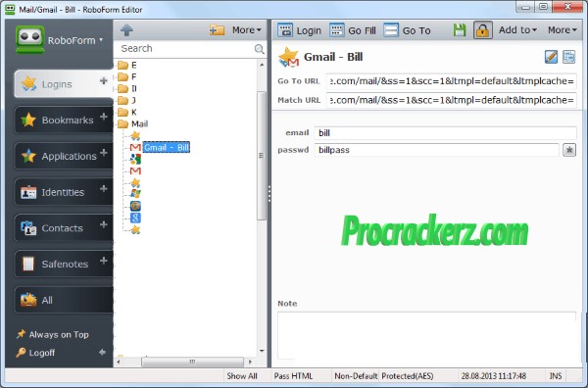The image size is (588, 388).
Task: Open the file list More menu
Action: [246, 30]
